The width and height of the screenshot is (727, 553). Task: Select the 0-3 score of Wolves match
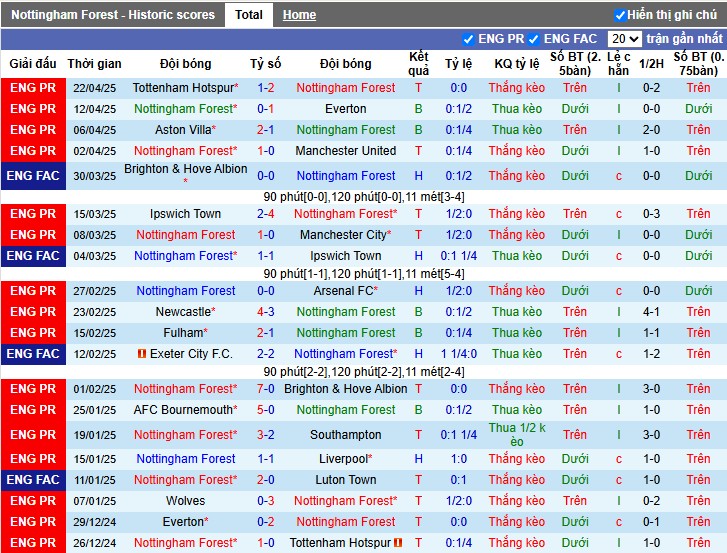click(x=266, y=501)
